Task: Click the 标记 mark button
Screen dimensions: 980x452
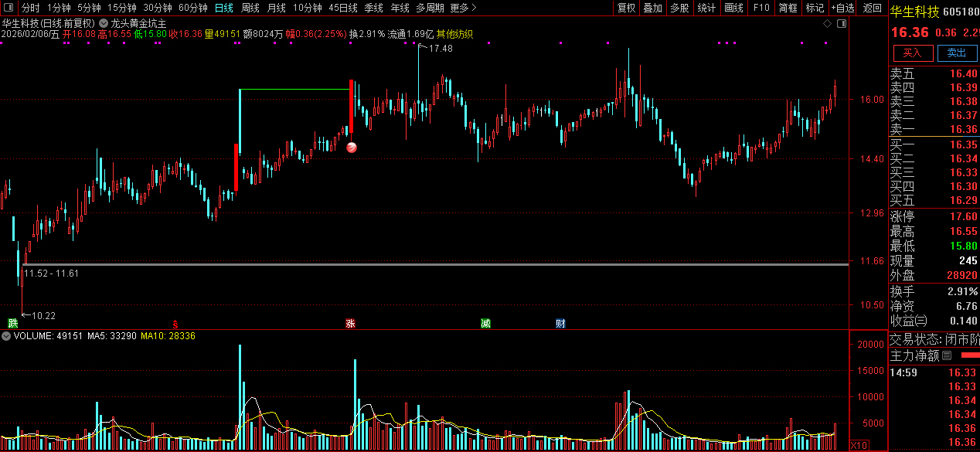Action: point(815,8)
